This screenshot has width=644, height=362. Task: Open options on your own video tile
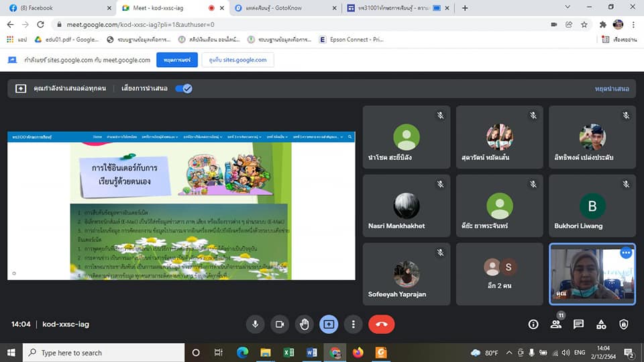625,253
